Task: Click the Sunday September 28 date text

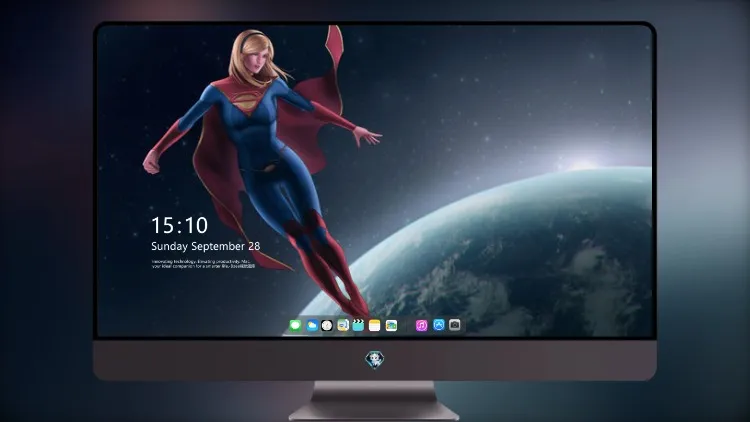Action: point(206,246)
